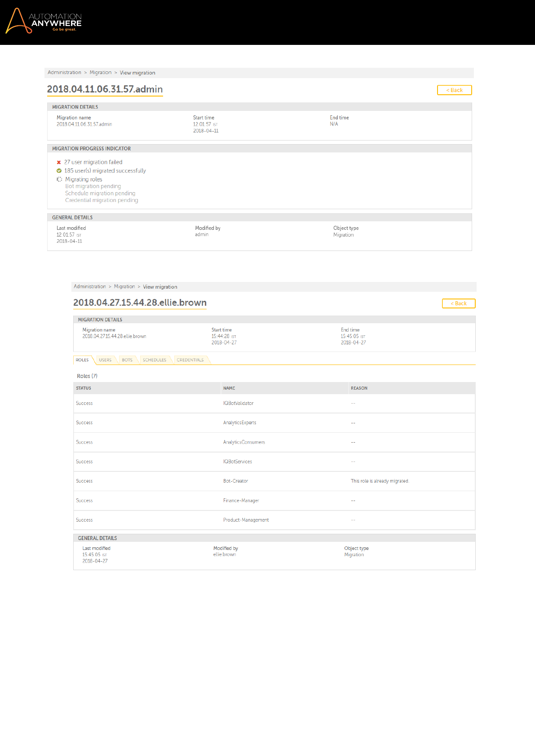Select the Roles tab

pos(82,360)
